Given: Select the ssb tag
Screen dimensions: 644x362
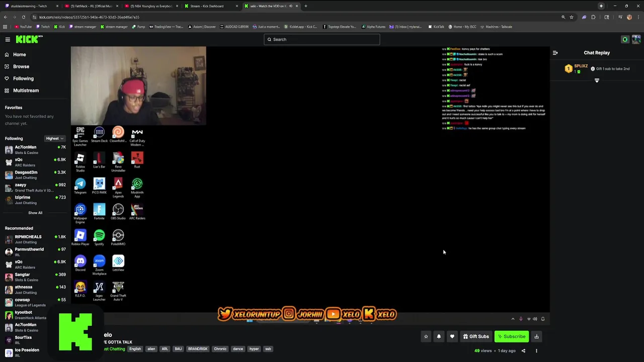Looking at the screenshot, I should coord(268,349).
